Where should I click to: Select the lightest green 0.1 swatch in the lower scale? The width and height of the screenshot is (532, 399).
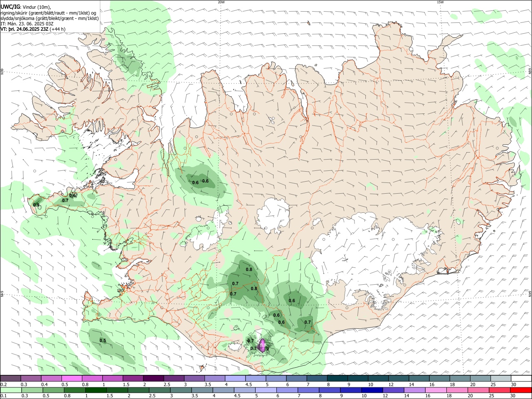click(x=11, y=390)
